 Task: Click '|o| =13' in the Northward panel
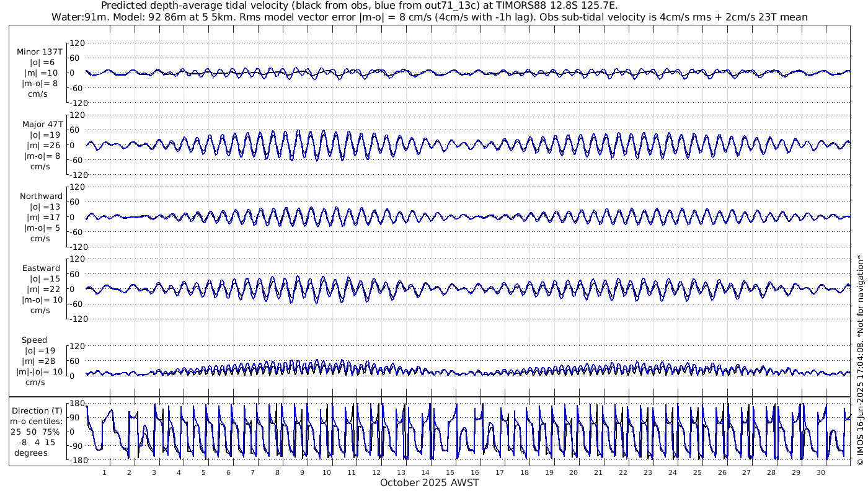pos(43,207)
